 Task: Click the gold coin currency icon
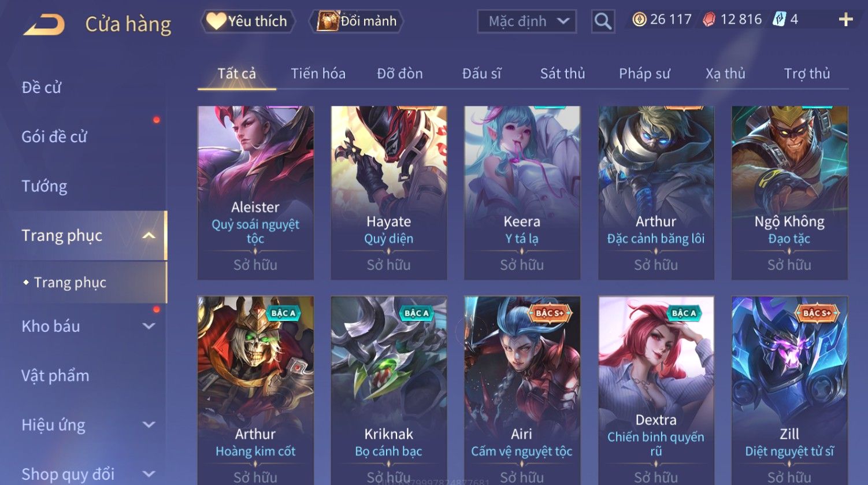point(639,20)
